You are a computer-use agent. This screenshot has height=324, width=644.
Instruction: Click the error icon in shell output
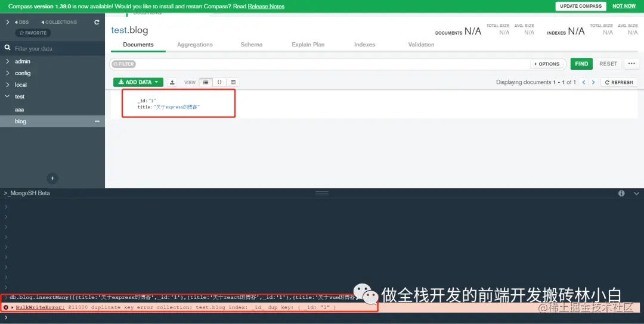6,307
